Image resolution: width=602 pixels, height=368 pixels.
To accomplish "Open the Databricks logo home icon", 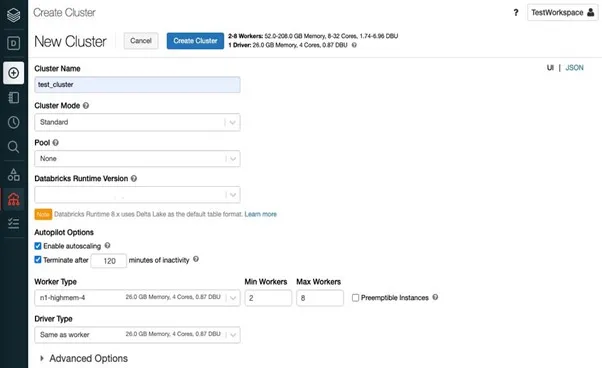I will coord(13,15).
